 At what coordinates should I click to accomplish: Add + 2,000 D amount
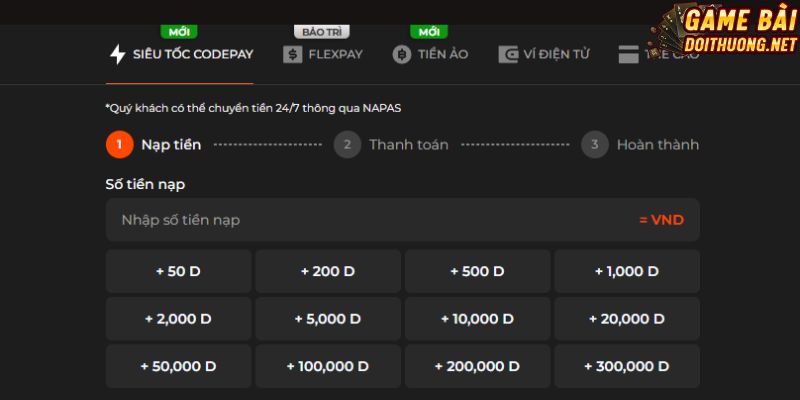179,319
